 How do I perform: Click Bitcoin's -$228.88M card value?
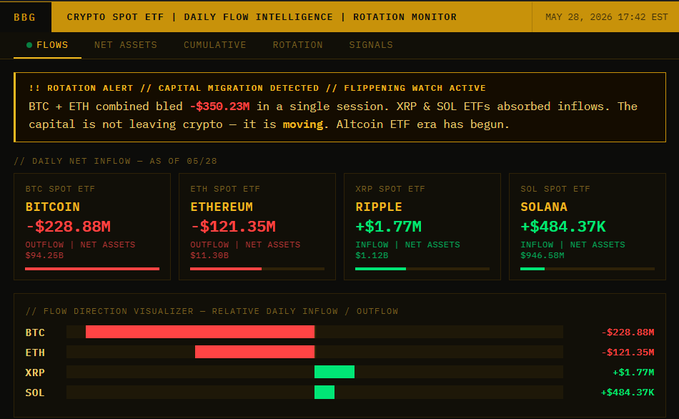(68, 226)
